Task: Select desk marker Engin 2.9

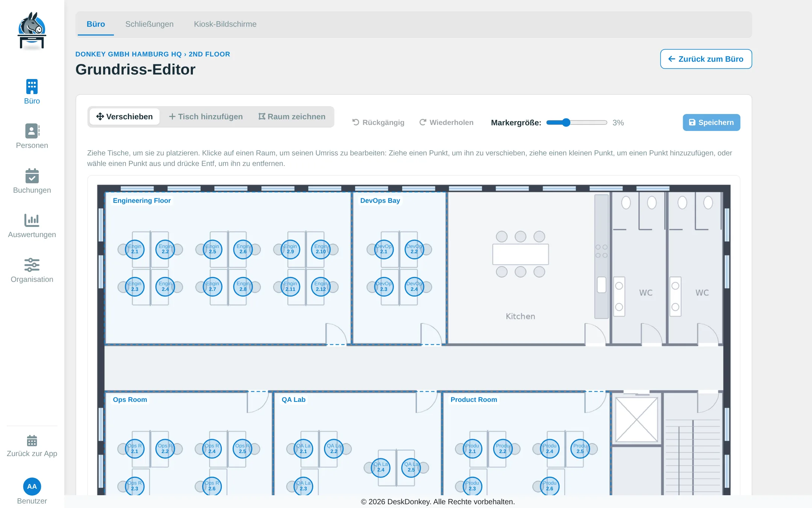Action: click(x=290, y=249)
